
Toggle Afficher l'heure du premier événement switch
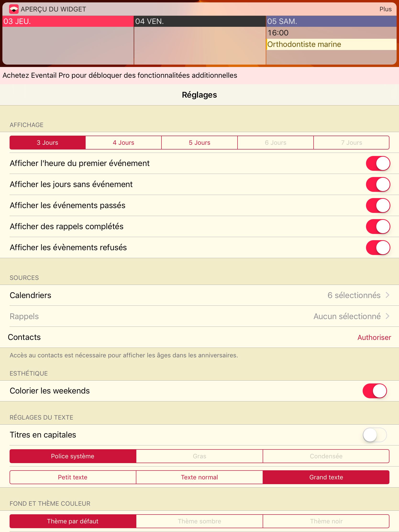point(378,163)
